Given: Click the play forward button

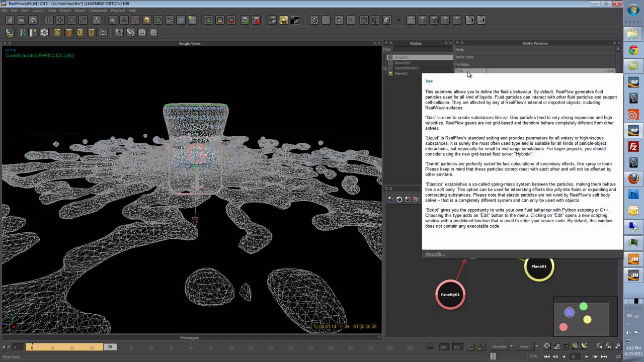Looking at the screenshot, I should [586, 356].
